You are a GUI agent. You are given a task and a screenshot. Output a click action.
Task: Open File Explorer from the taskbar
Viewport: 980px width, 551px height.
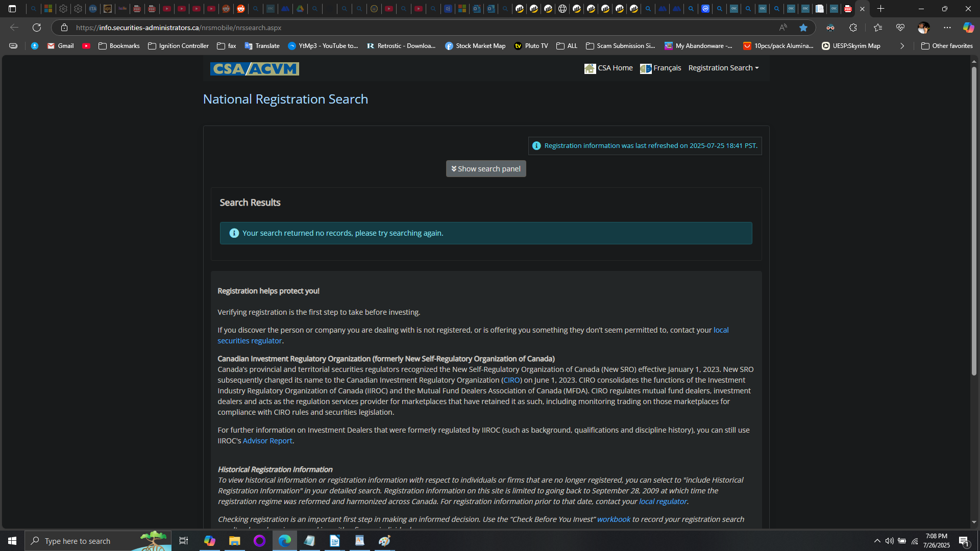(x=234, y=541)
